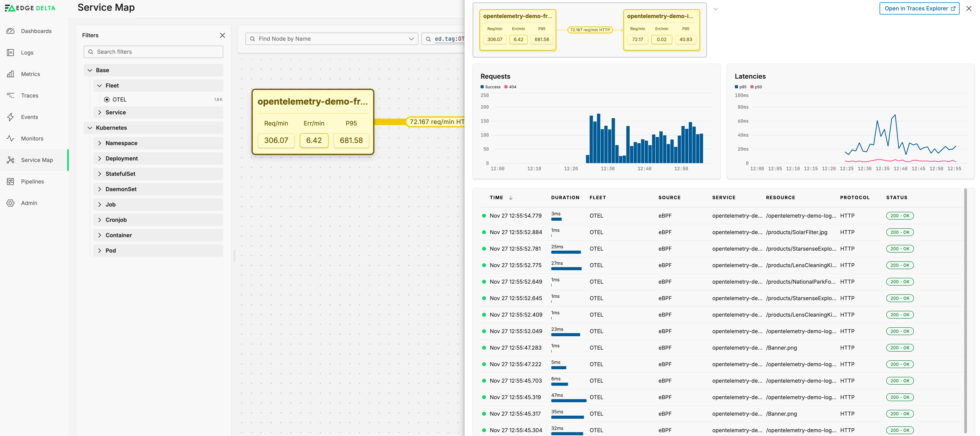Sort table by DURATION column

click(565, 198)
